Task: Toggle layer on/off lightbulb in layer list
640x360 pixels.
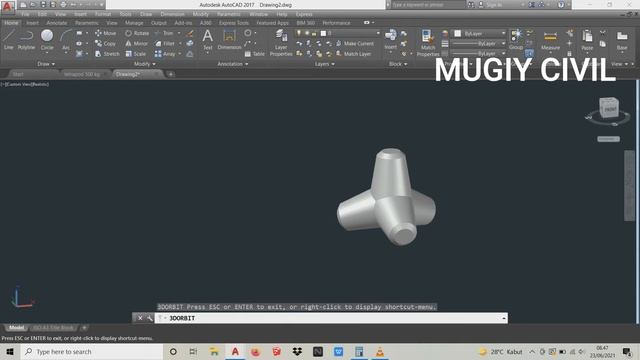Action: coord(299,33)
